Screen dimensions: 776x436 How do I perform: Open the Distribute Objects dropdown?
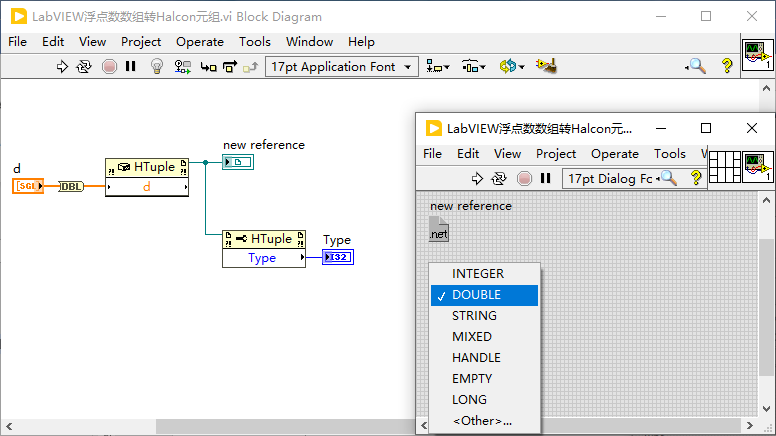[474, 66]
